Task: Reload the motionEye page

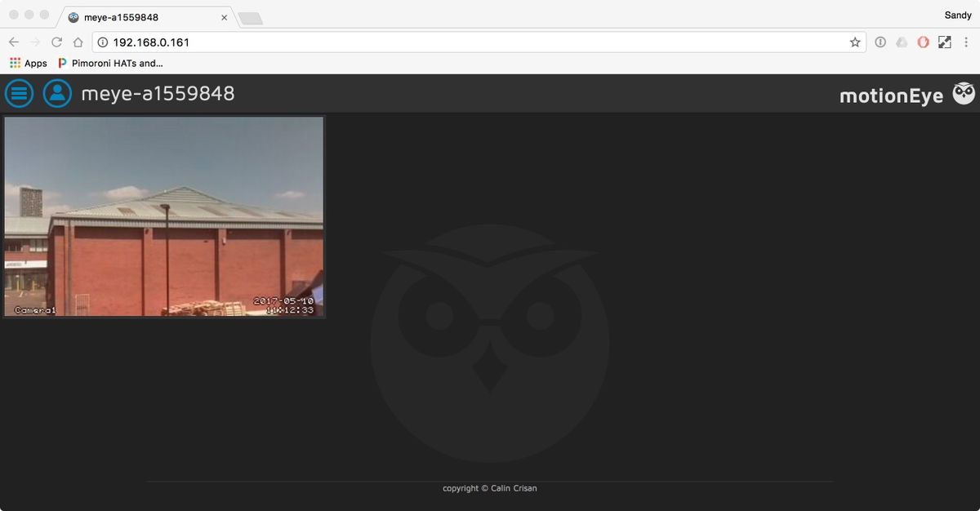Action: [x=56, y=42]
